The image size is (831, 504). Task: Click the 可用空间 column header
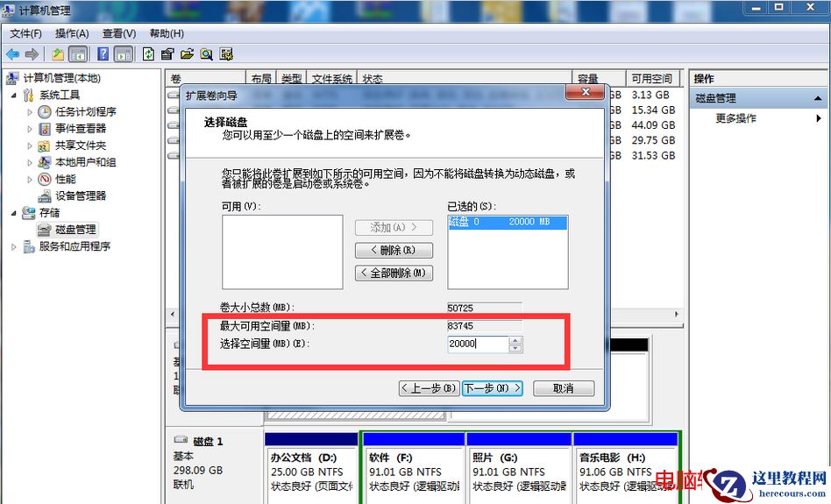[x=653, y=78]
